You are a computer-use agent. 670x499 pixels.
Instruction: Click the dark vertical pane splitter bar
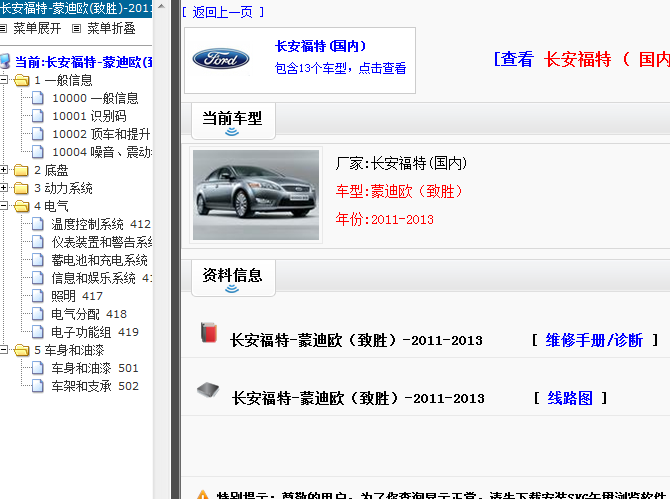point(175,250)
